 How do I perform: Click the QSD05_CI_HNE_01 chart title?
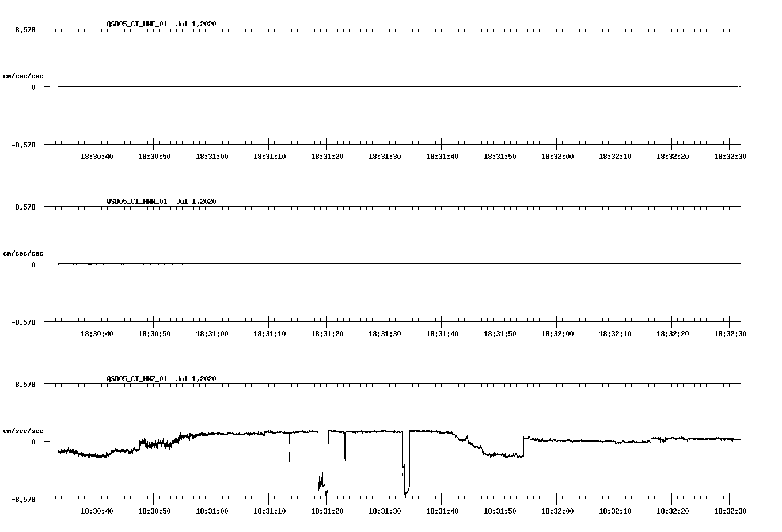click(161, 24)
